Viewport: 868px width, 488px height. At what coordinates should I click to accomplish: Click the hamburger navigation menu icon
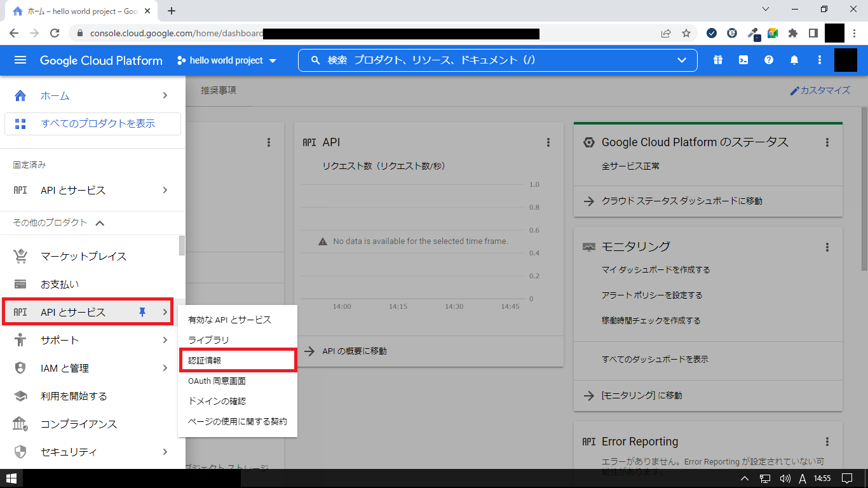coord(20,60)
